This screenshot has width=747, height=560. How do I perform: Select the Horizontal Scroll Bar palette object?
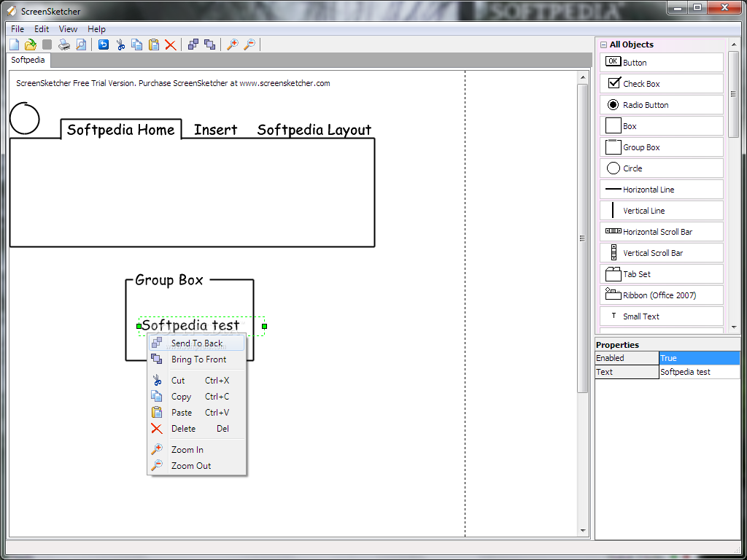[661, 231]
